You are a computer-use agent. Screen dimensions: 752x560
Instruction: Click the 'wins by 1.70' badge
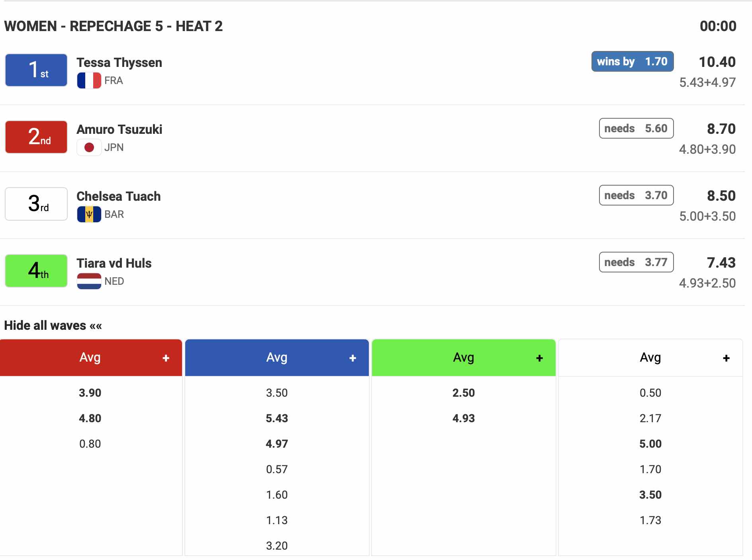pyautogui.click(x=632, y=61)
